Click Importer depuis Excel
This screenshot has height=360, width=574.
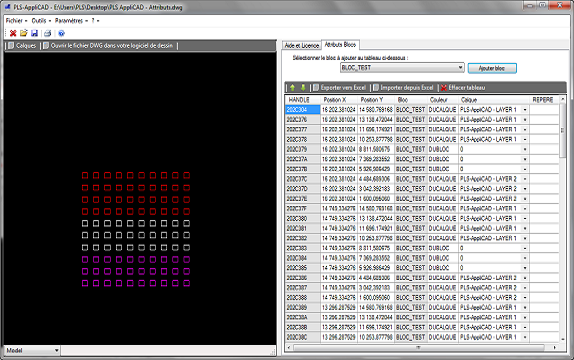403,88
